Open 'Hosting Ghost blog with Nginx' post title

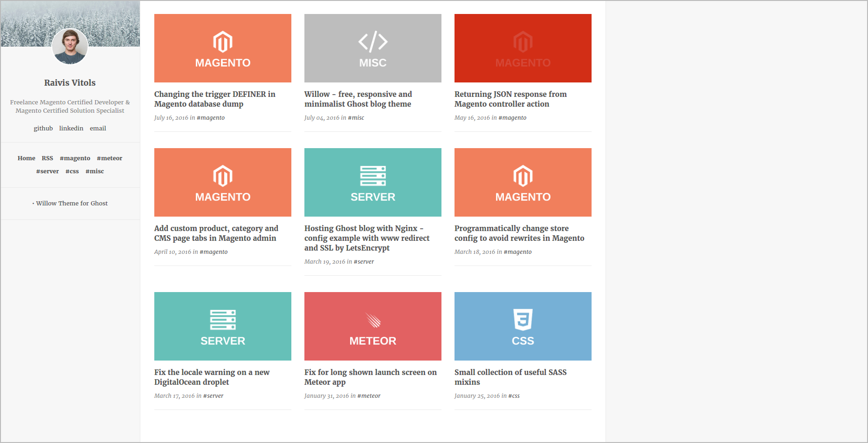coord(367,238)
